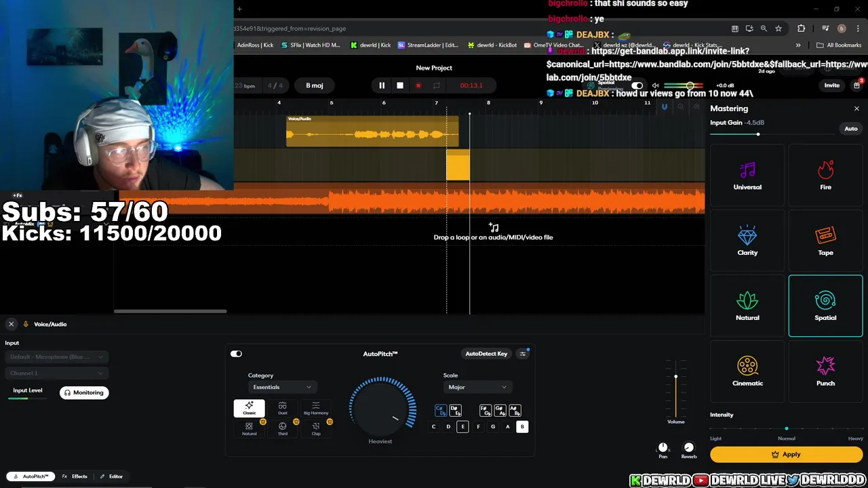Select note B as the key
Screen dimensions: 868x488
(x=522, y=427)
